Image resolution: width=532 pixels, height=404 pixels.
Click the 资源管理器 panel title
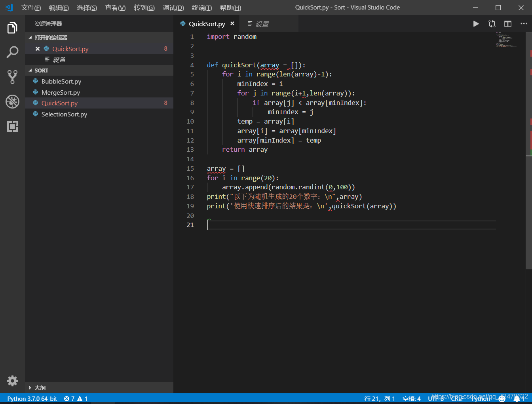tap(48, 24)
